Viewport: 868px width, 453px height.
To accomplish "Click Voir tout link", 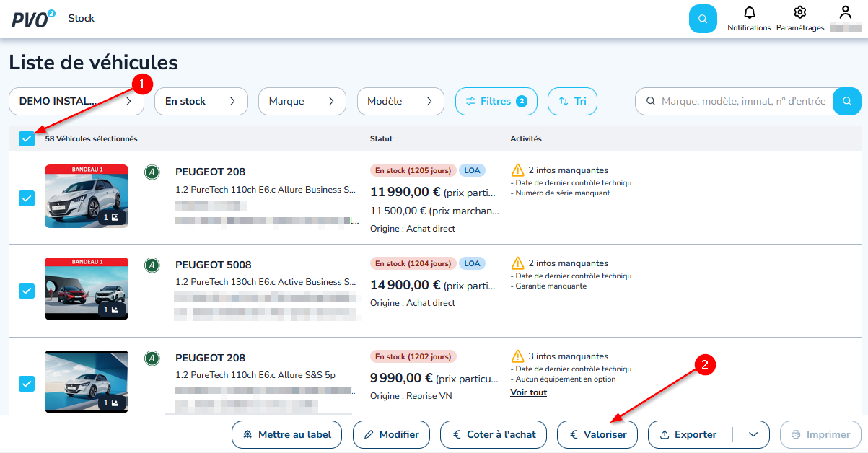I will 529,392.
